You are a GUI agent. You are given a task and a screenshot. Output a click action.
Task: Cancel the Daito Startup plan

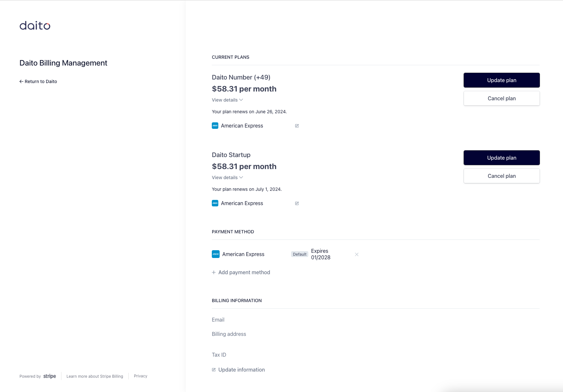point(502,176)
